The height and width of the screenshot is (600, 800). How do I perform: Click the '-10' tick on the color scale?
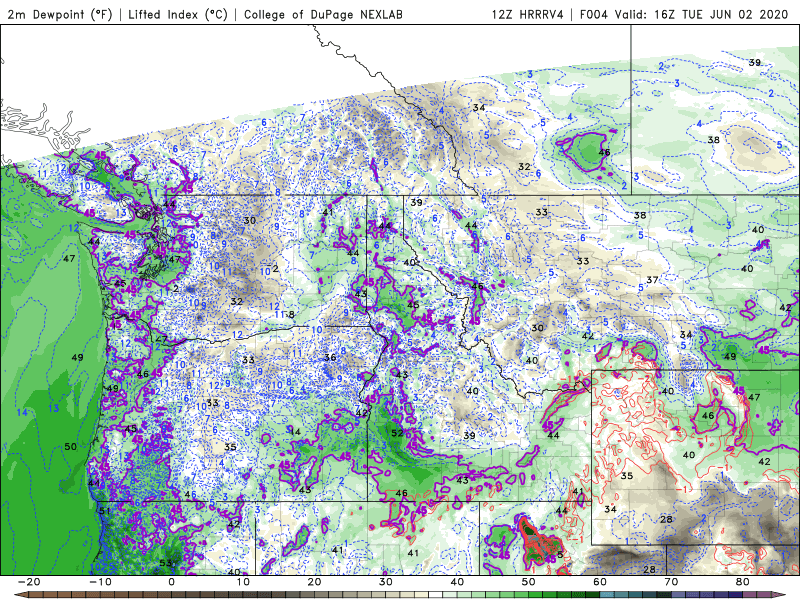click(100, 582)
